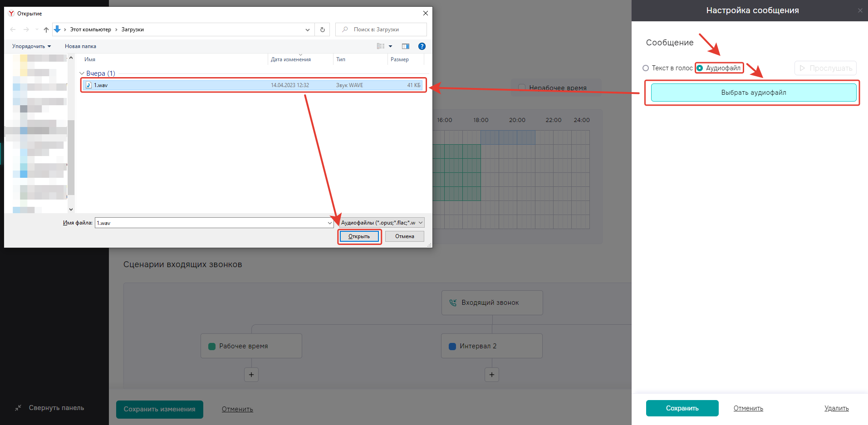The image size is (868, 425).
Task: Click the green Рабочее время color swatch
Action: point(211,346)
